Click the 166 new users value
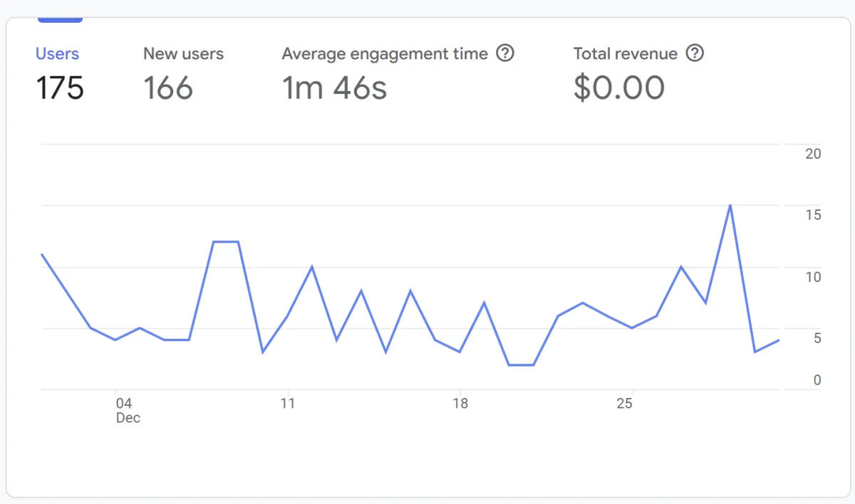Image resolution: width=855 pixels, height=504 pixels. point(168,88)
